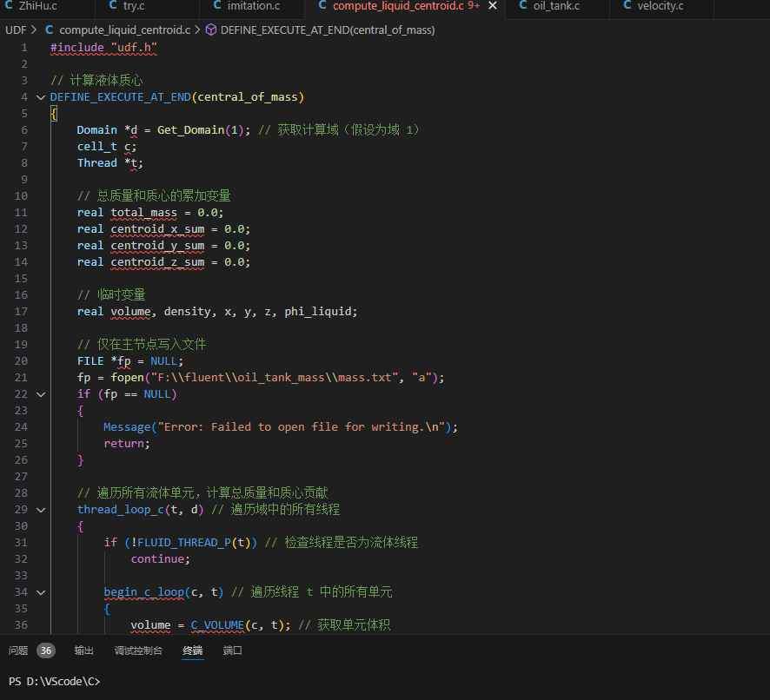
Task: Collapse the DEFINE_EXECUTE_AT_END function at line 4
Action: tap(40, 97)
